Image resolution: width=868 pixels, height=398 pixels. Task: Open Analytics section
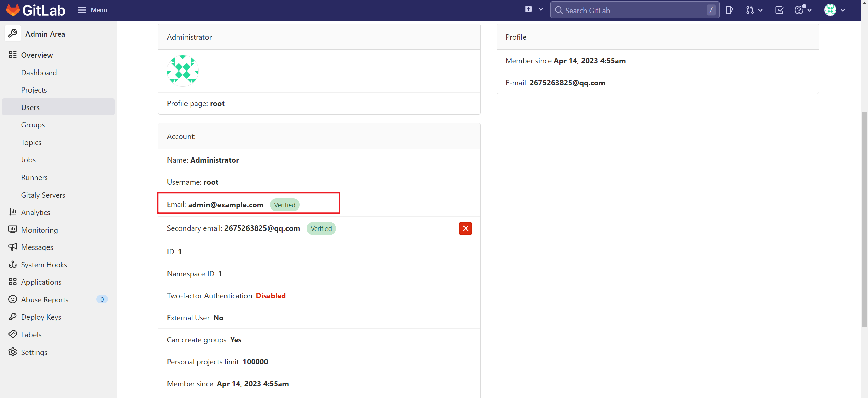36,212
